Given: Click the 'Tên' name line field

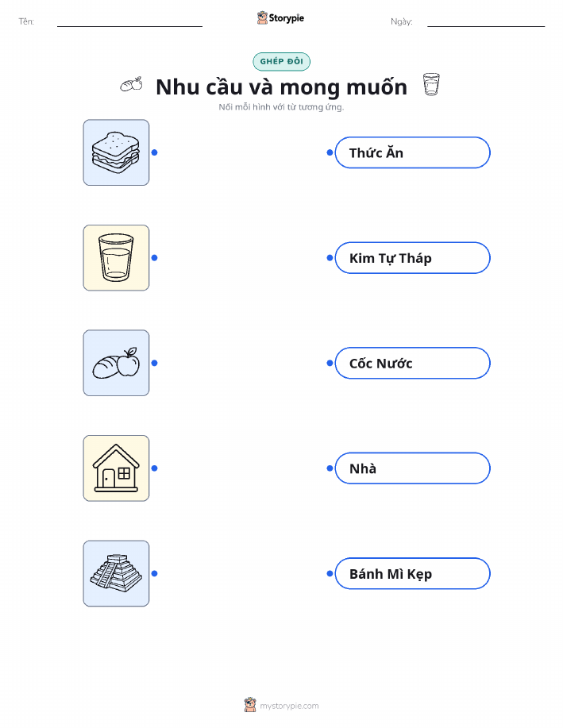Looking at the screenshot, I should tap(129, 22).
